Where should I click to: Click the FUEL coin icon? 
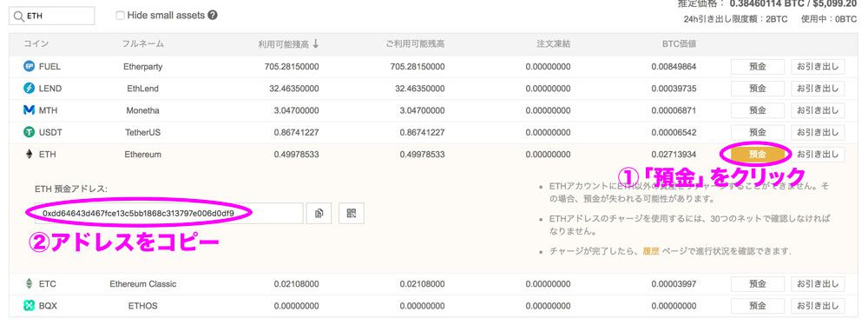(30, 67)
